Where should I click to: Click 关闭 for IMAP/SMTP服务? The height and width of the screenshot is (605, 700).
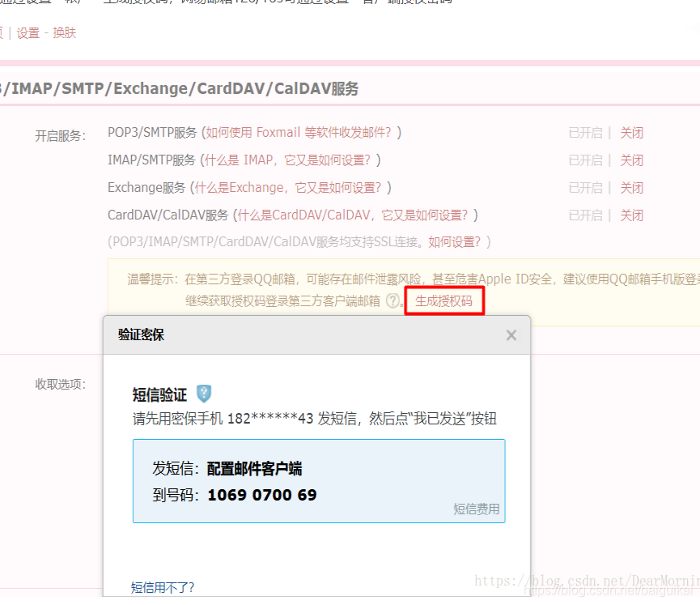(632, 160)
